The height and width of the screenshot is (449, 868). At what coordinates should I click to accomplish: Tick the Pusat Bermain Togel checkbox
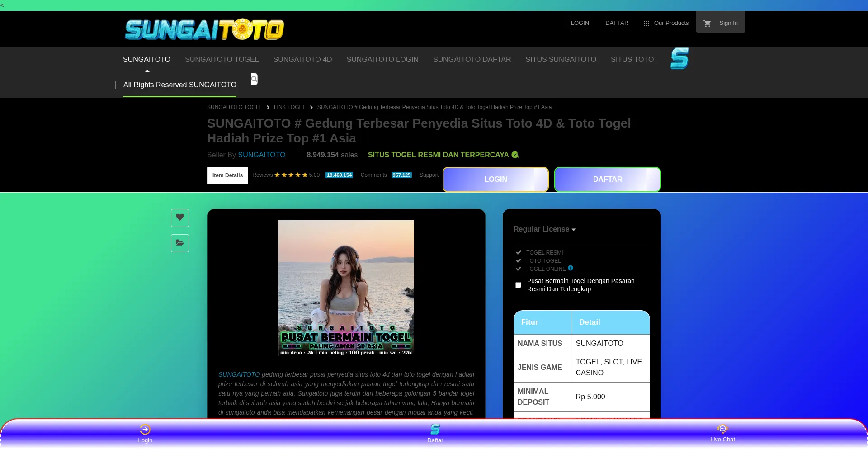click(518, 285)
